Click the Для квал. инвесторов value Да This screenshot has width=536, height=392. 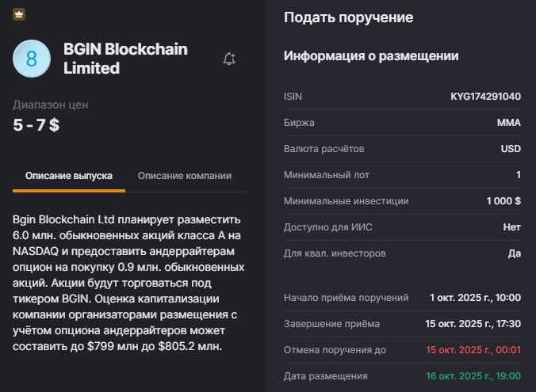(x=513, y=253)
